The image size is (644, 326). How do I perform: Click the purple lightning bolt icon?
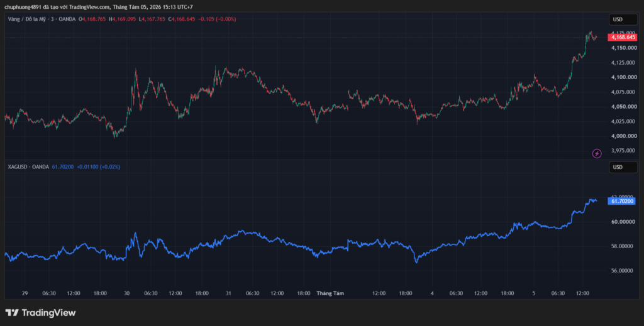[597, 154]
